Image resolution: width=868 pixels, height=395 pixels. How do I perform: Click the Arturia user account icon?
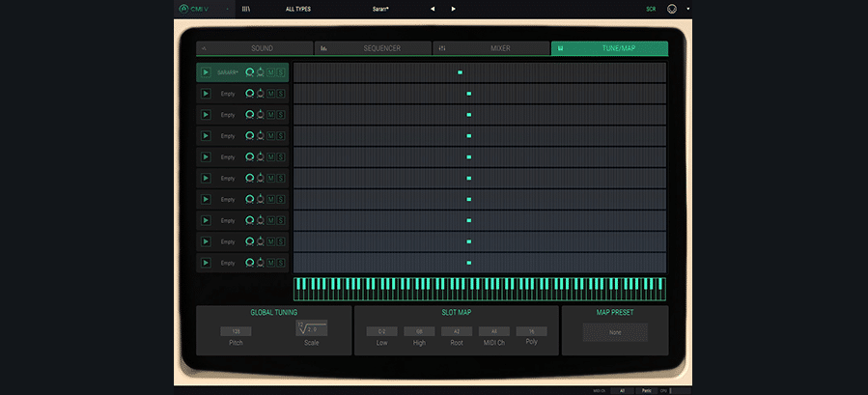coord(672,9)
